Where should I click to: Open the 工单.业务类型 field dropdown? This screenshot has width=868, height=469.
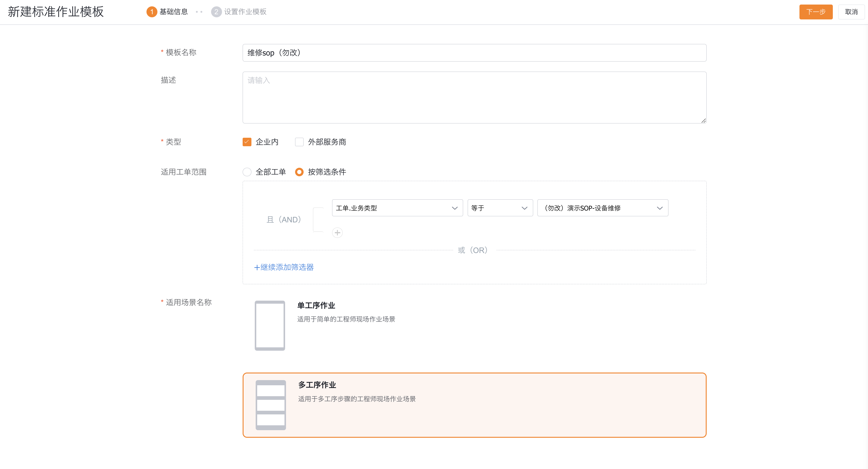tap(397, 208)
